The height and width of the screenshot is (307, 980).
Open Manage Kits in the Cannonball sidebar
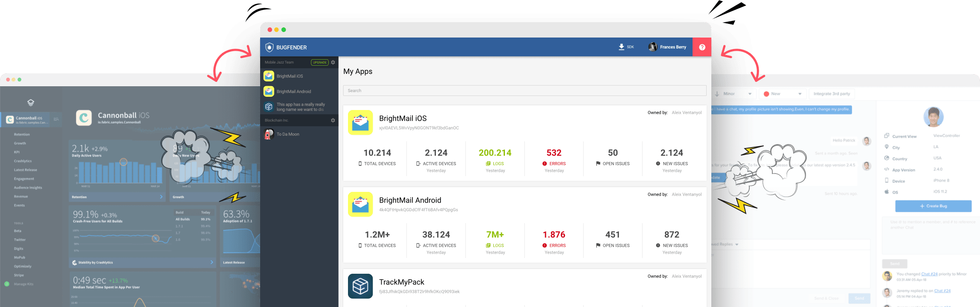tap(23, 284)
